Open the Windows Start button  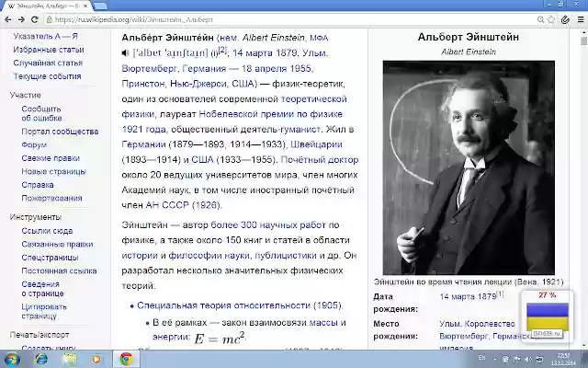pos(12,360)
